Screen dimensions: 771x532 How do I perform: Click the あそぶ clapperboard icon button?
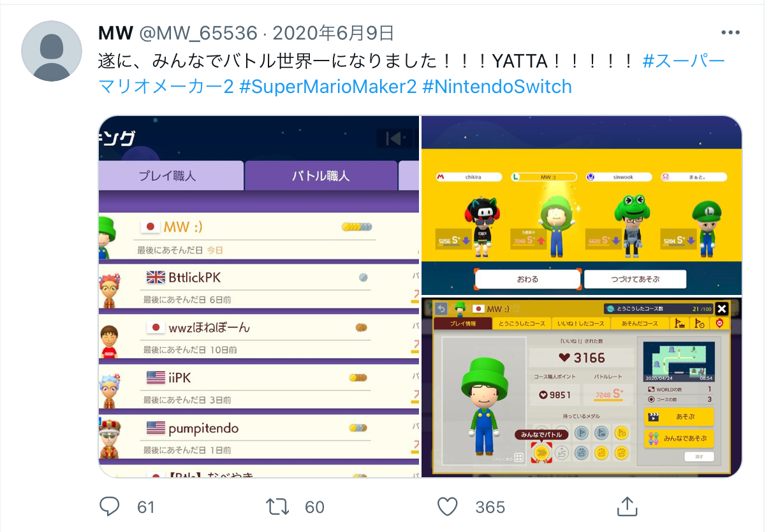(x=679, y=417)
